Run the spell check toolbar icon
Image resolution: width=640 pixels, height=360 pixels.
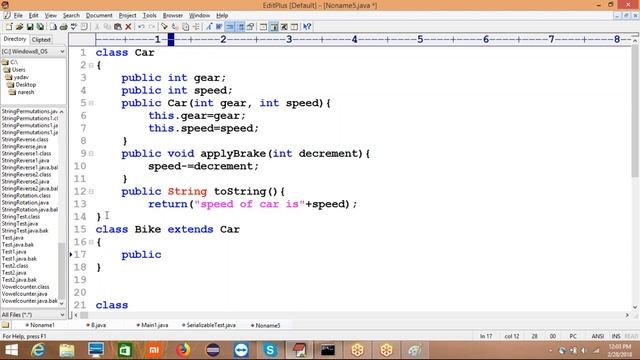pyautogui.click(x=74, y=27)
